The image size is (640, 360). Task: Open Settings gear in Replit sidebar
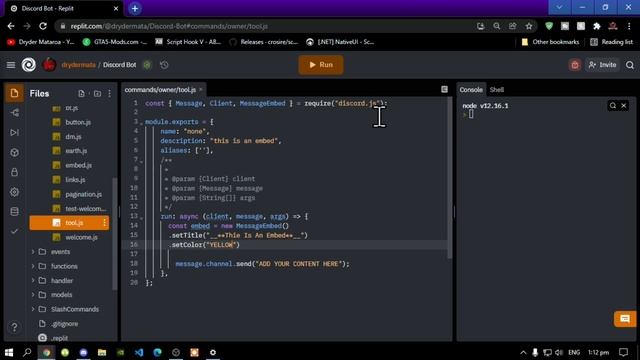[14, 192]
